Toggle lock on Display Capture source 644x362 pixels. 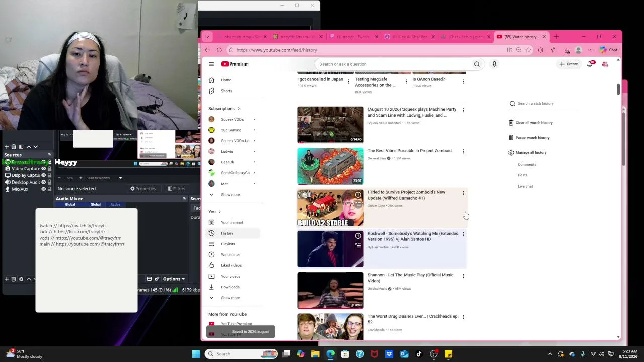[x=50, y=175]
